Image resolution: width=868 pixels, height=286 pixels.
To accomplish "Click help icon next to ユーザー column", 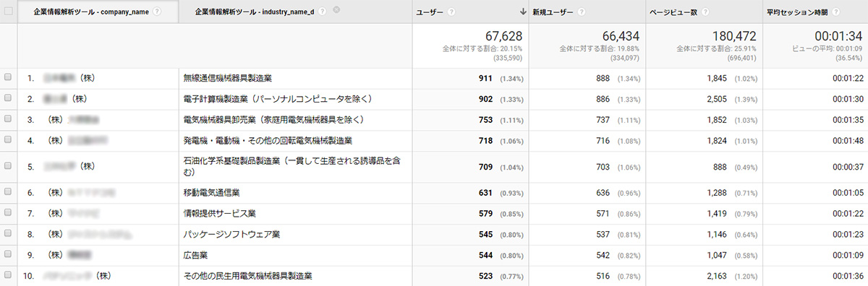I will (x=451, y=12).
